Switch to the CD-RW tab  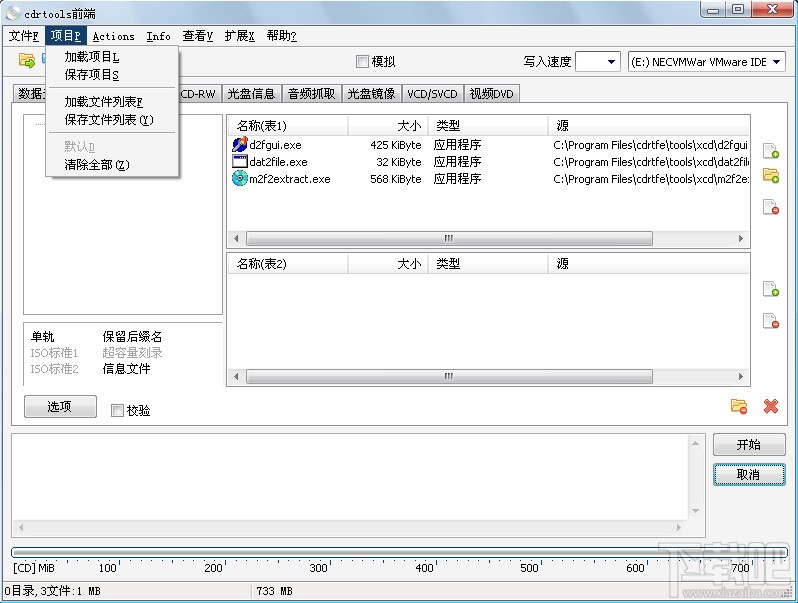coord(199,94)
